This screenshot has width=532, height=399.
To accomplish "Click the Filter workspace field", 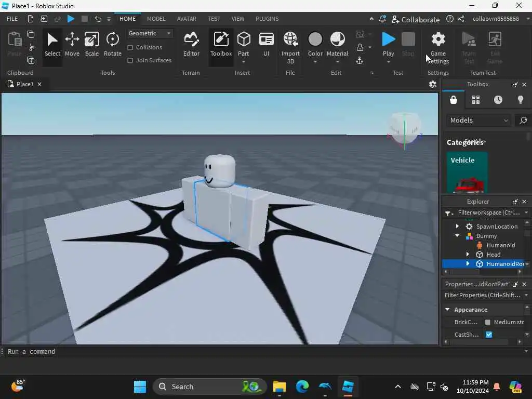I will click(x=488, y=212).
